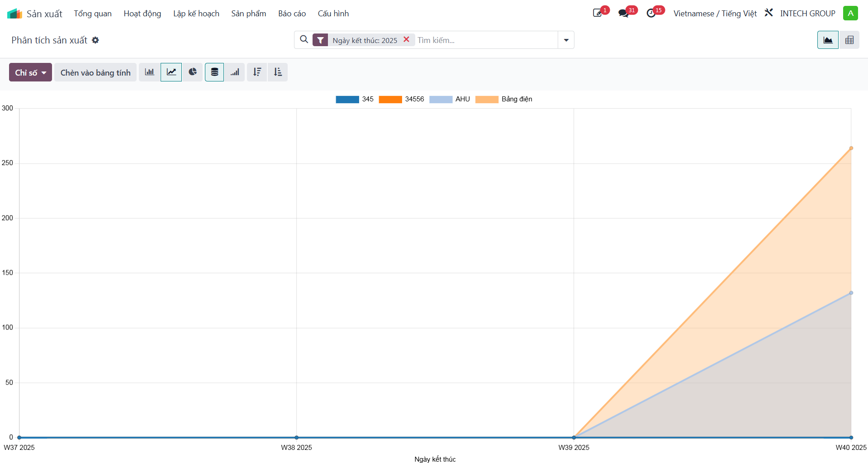This screenshot has width=868, height=463.
Task: Open the settings gear beside Phân tích sản xuất
Action: tap(95, 40)
